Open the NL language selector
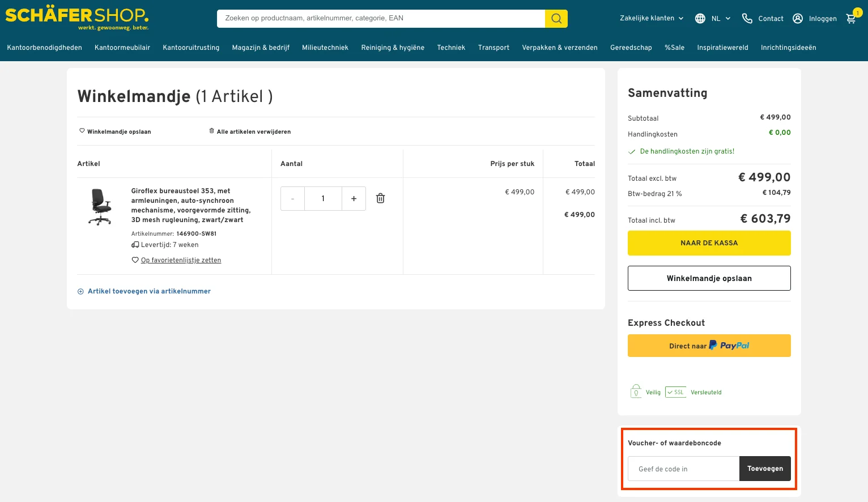868x502 pixels. click(x=713, y=19)
